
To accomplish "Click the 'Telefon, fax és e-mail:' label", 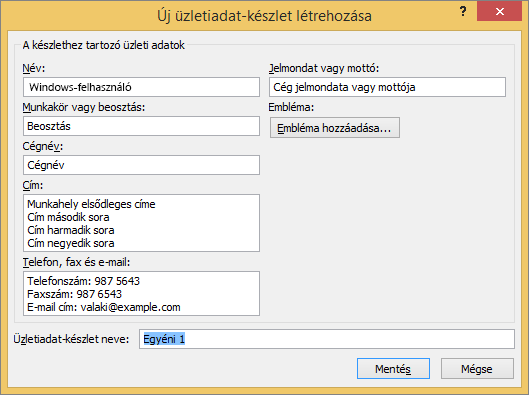I will 76,262.
